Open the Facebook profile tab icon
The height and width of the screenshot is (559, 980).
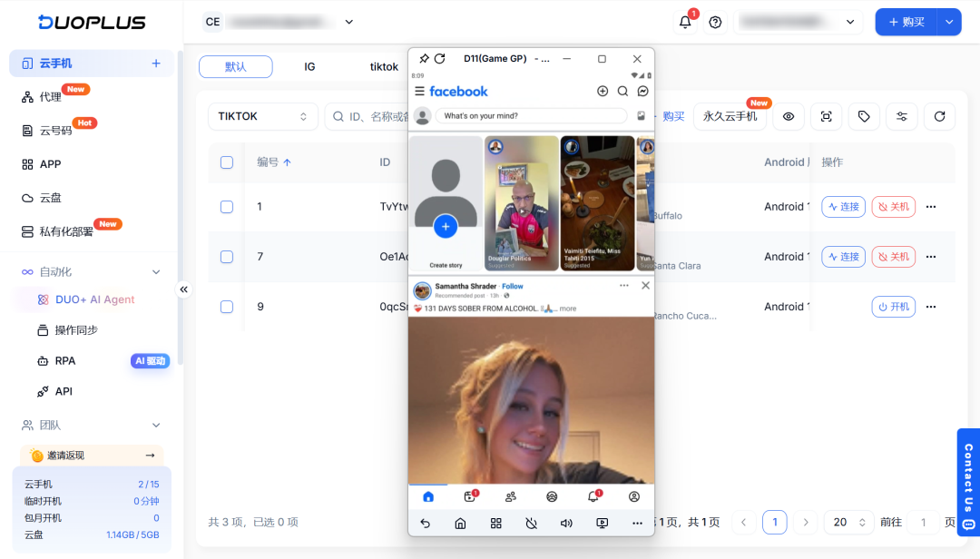(x=633, y=496)
